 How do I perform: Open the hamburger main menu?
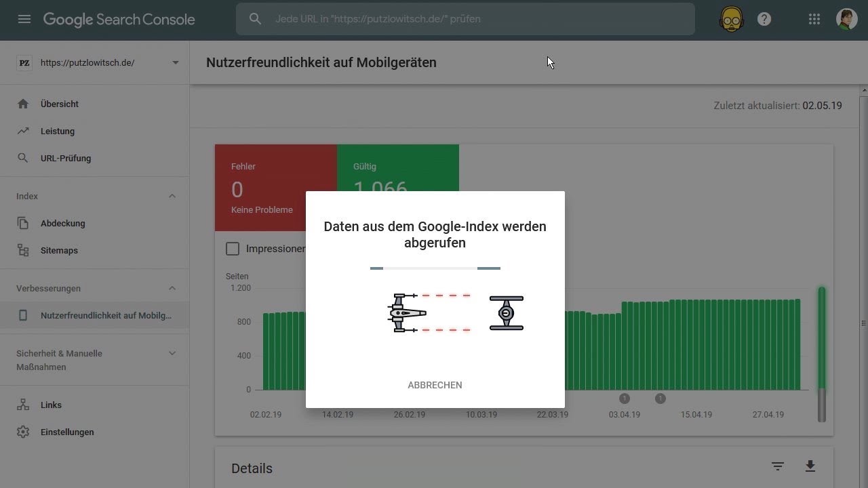(x=24, y=19)
